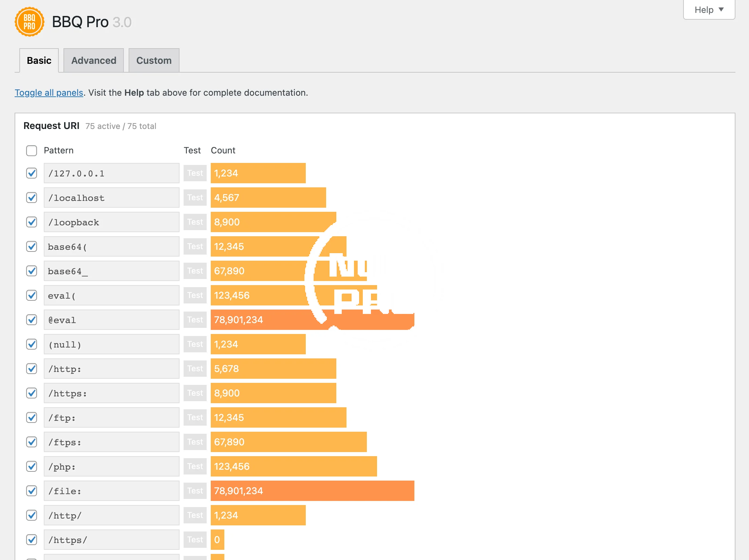Toggle the eval( pattern checkbox
The height and width of the screenshot is (560, 749).
tap(32, 295)
